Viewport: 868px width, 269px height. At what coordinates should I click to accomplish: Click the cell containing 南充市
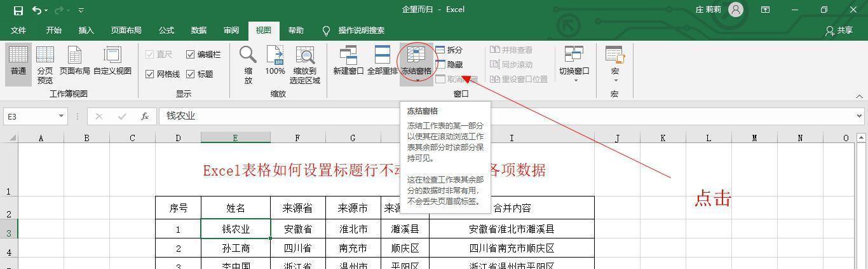[353, 249]
